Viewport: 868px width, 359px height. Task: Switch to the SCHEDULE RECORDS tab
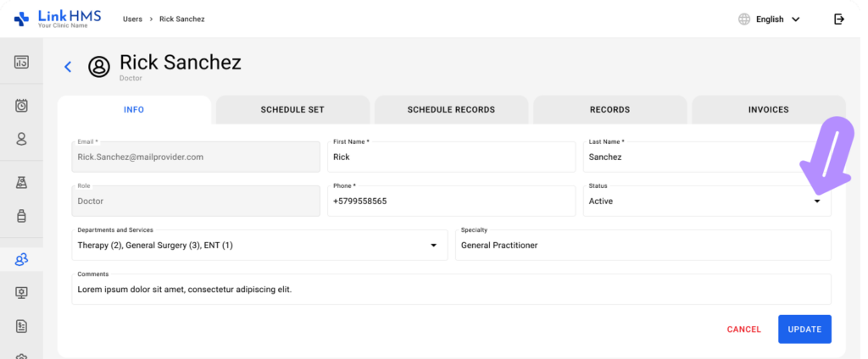coord(451,109)
